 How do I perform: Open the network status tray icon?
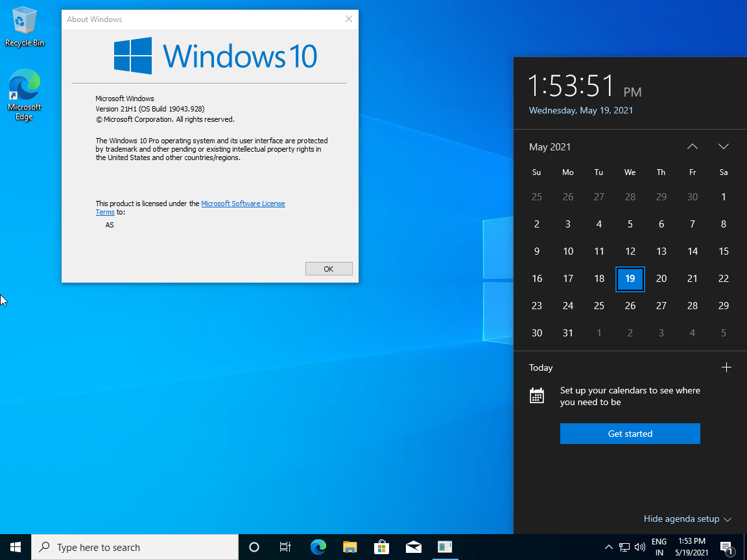tap(624, 547)
